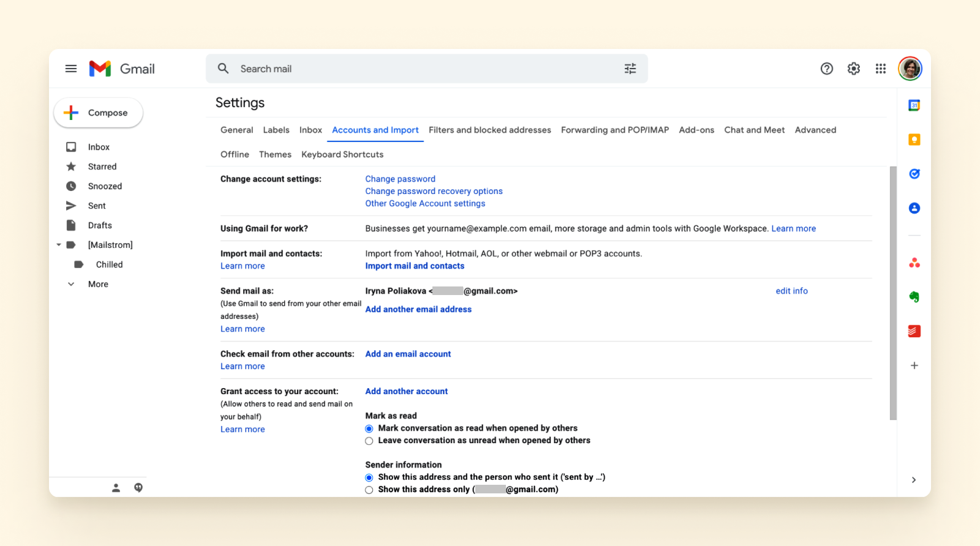This screenshot has width=980, height=546.
Task: Click Change password link
Action: click(x=401, y=179)
